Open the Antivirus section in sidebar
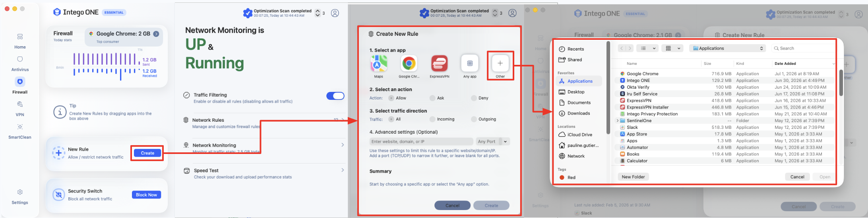The height and width of the screenshot is (218, 868). 20,63
